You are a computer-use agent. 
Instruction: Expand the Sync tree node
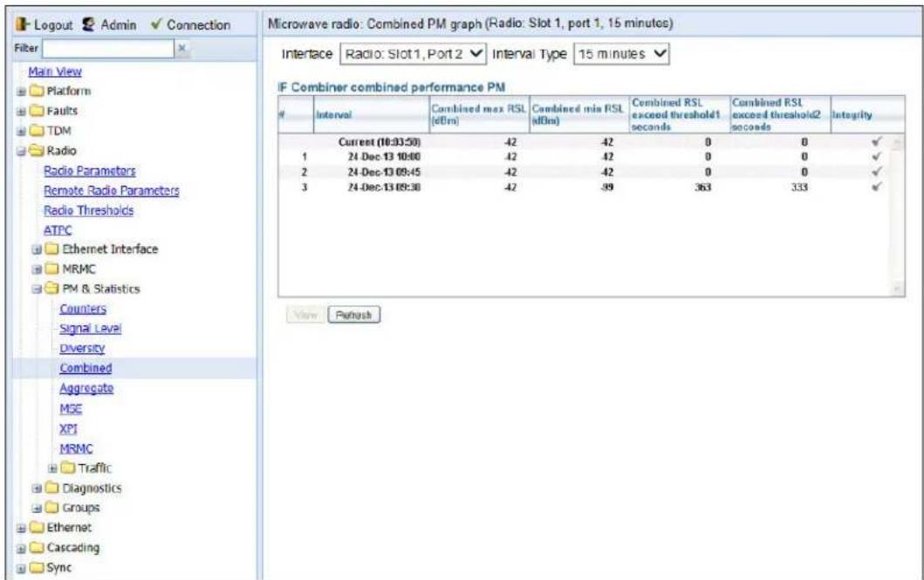pyautogui.click(x=21, y=568)
